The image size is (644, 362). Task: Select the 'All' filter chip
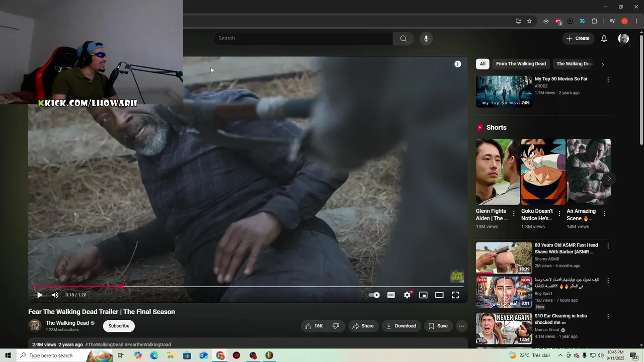point(482,64)
